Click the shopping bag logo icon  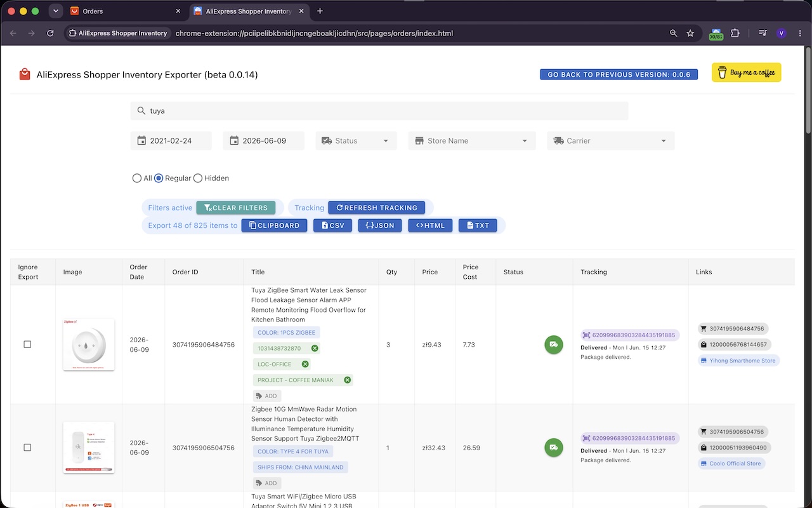pyautogui.click(x=25, y=74)
